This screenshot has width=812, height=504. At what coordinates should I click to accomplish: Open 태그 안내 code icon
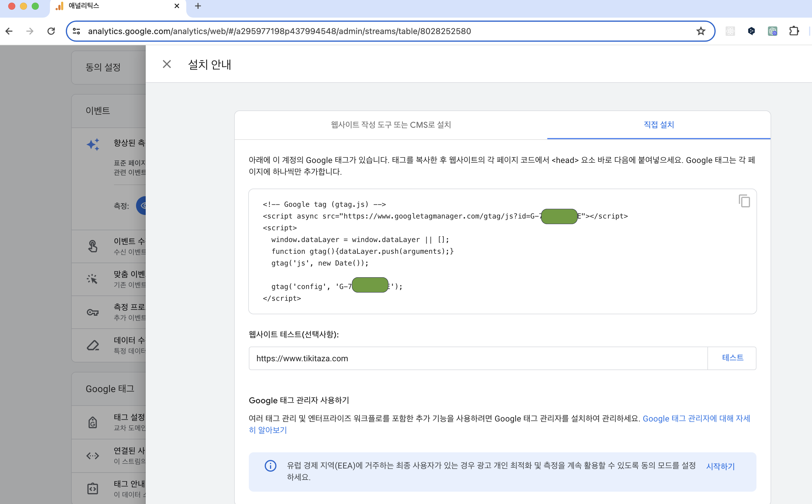click(92, 489)
